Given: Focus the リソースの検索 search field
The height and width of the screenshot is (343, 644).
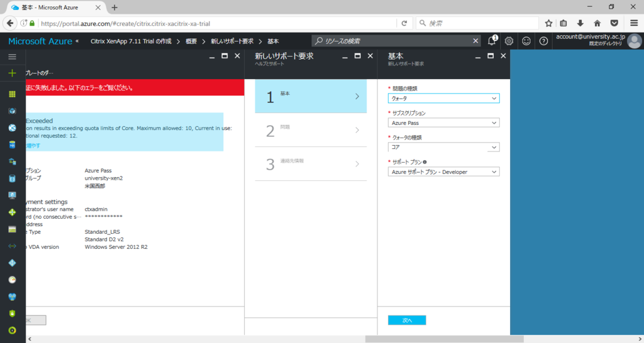Looking at the screenshot, I should (397, 41).
